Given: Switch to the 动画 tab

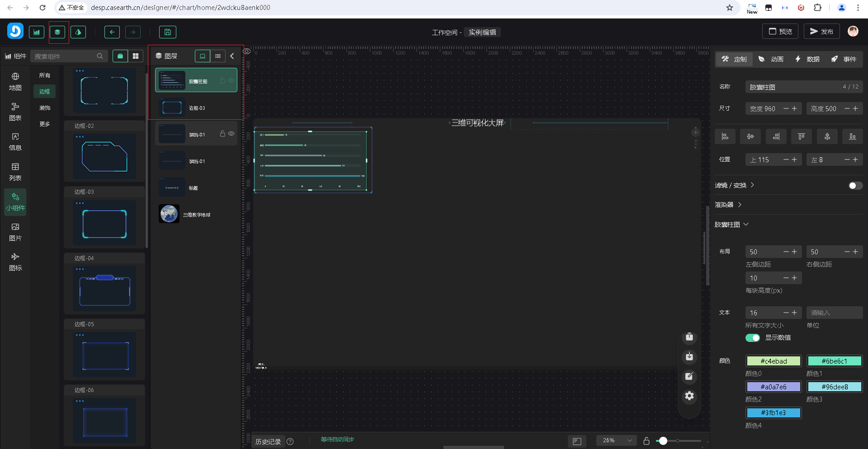Looking at the screenshot, I should pyautogui.click(x=771, y=59).
